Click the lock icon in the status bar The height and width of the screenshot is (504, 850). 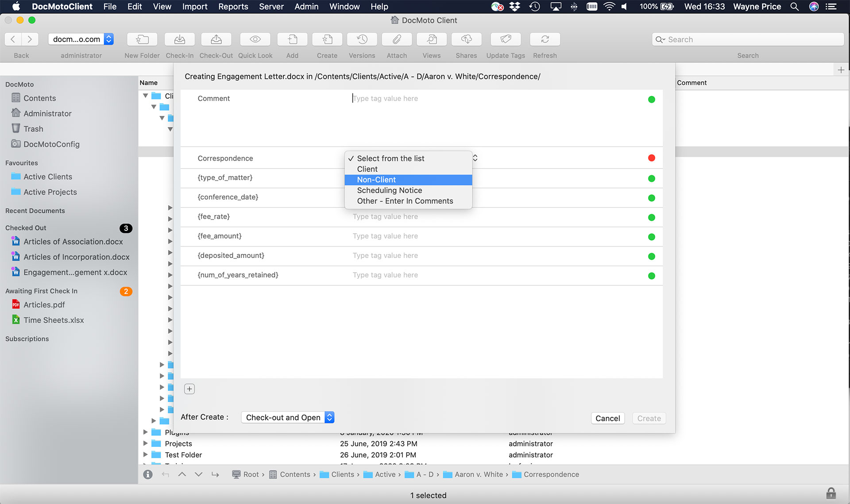click(x=831, y=493)
